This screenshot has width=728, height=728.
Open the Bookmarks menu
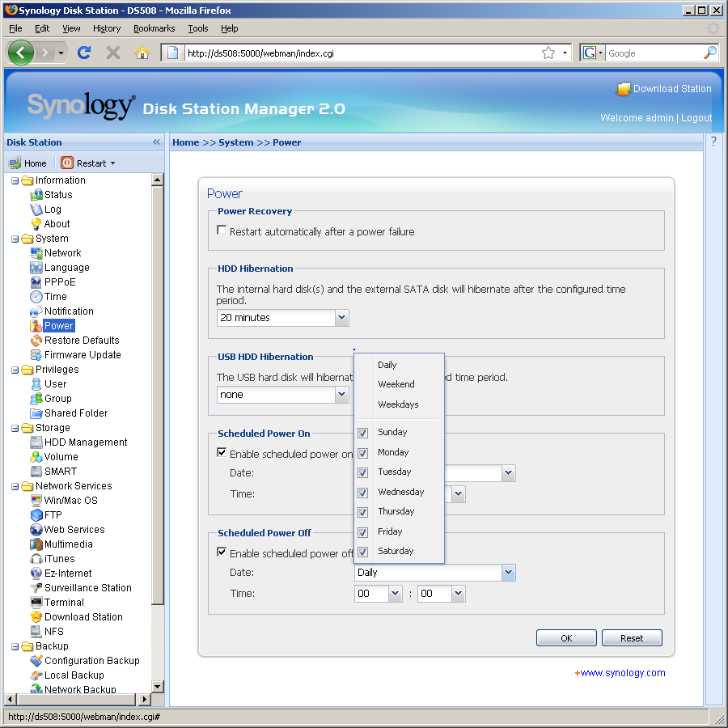pos(154,28)
